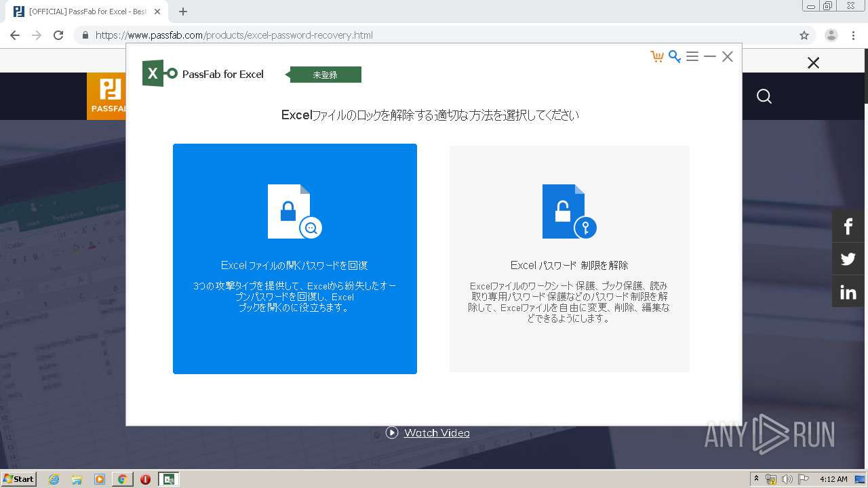Image resolution: width=868 pixels, height=488 pixels.
Task: Open the Chrome profile avatar
Action: click(x=831, y=35)
